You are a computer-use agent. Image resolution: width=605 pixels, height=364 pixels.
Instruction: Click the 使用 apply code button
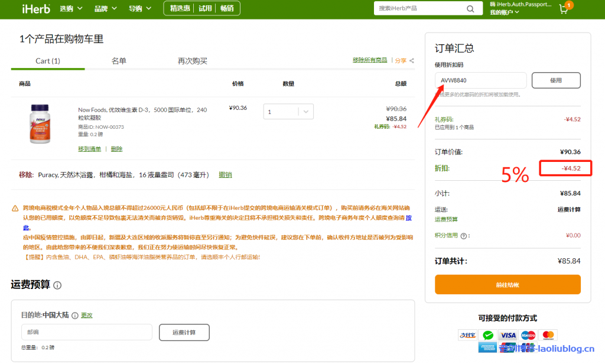coord(555,80)
